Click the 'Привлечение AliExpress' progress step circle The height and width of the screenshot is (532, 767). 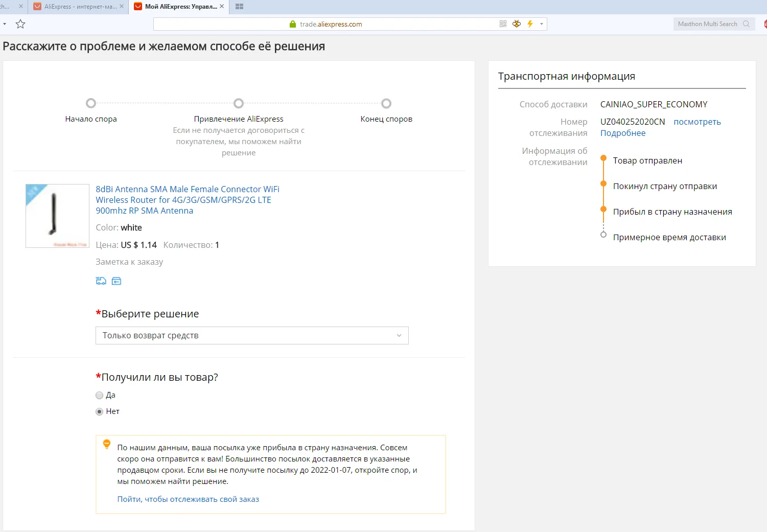point(239,103)
